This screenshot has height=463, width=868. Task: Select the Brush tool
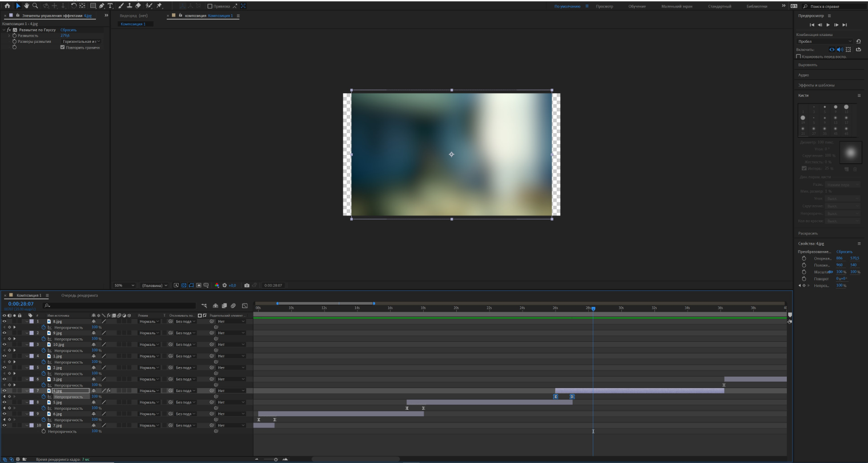tap(121, 6)
